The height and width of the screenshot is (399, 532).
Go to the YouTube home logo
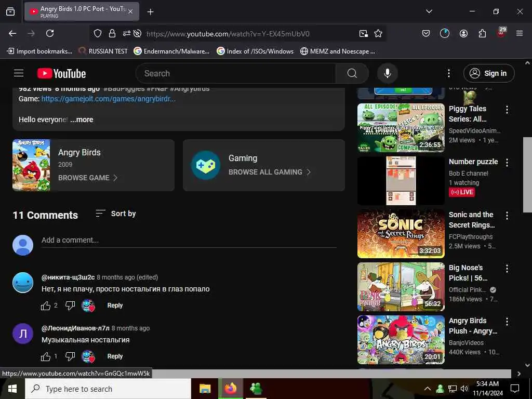61,74
